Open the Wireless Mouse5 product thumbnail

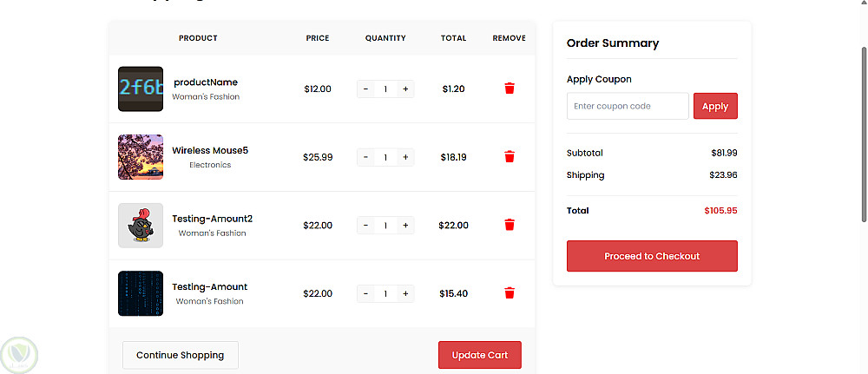pos(141,157)
